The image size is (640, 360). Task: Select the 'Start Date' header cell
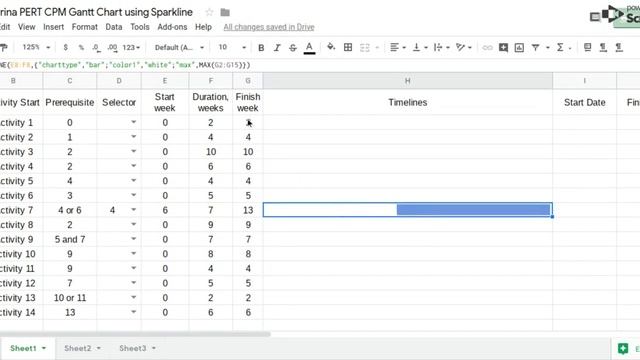point(584,102)
